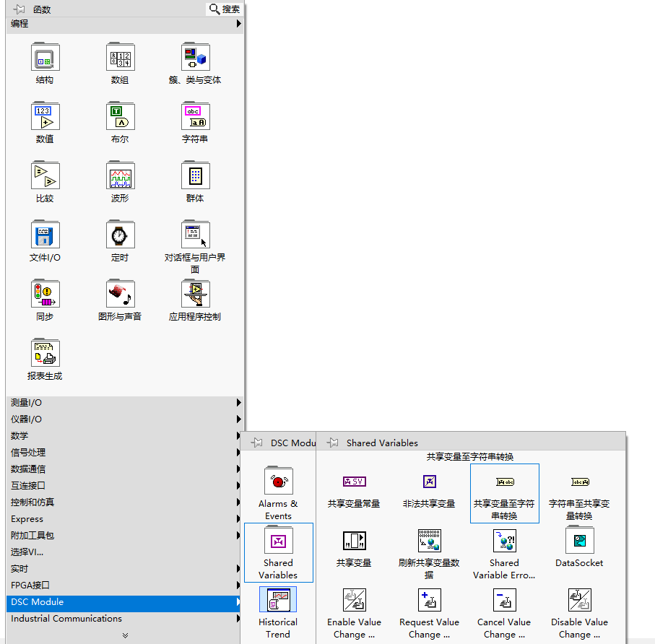Open the 群体 (Collection) palette

[196, 176]
